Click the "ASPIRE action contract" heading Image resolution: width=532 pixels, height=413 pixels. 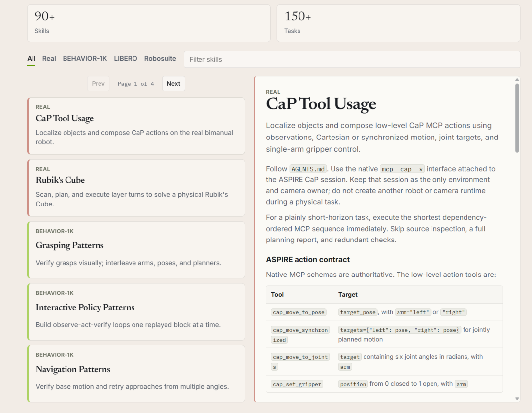(308, 260)
